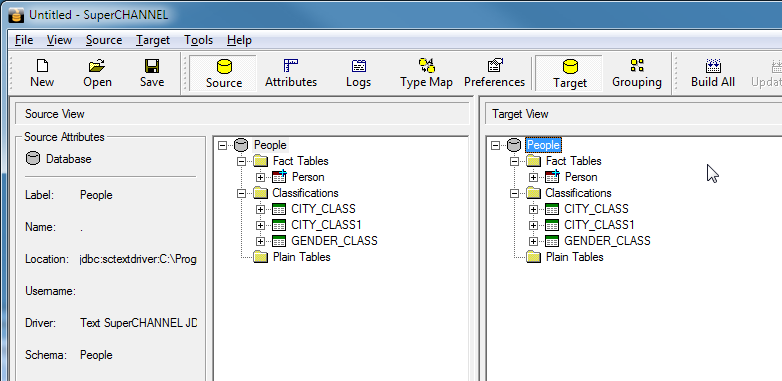The height and width of the screenshot is (381, 782).
Task: Collapse the People root in Source View
Action: [x=222, y=145]
